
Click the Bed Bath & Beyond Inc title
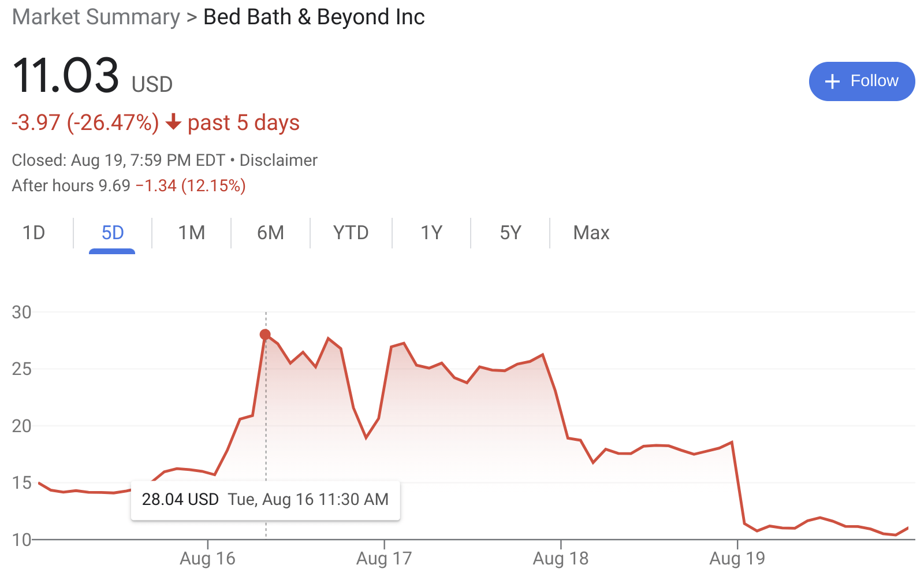tap(314, 17)
